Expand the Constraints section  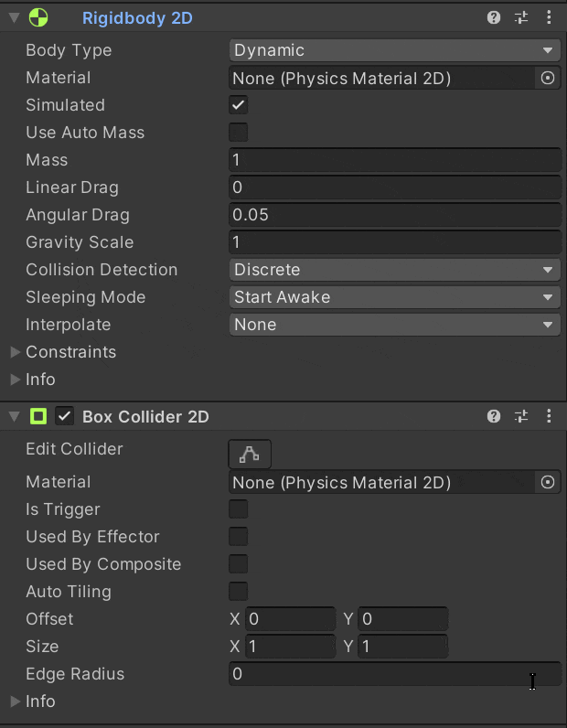pyautogui.click(x=15, y=352)
